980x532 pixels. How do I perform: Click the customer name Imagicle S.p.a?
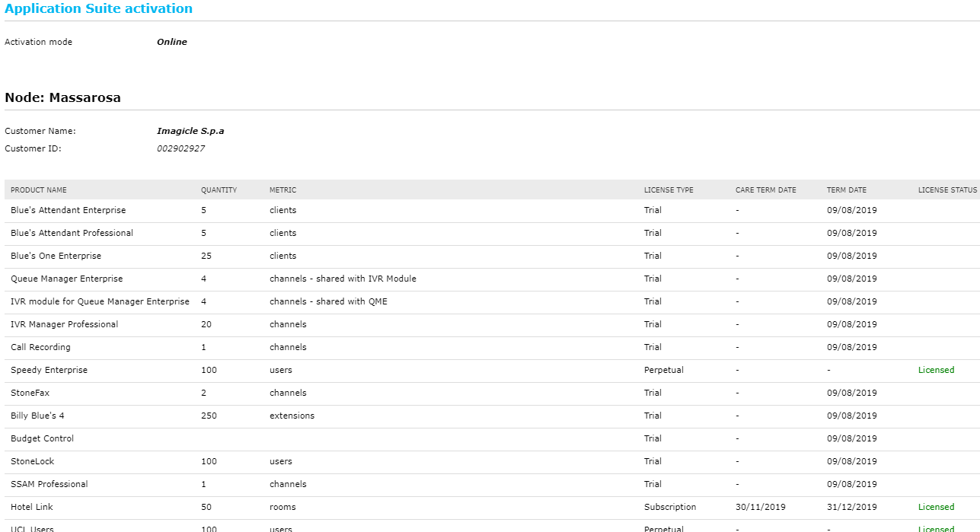coord(190,131)
